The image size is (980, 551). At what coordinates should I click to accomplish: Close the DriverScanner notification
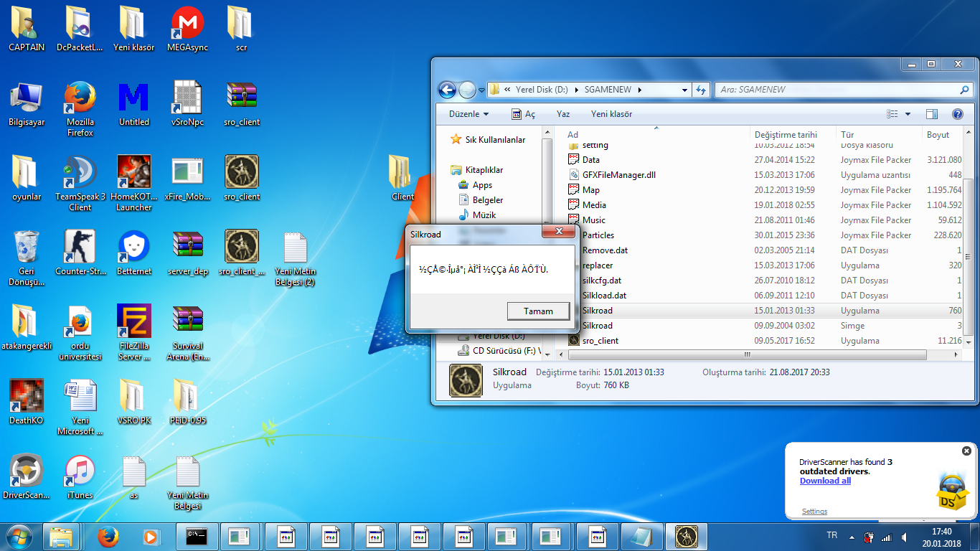point(966,451)
